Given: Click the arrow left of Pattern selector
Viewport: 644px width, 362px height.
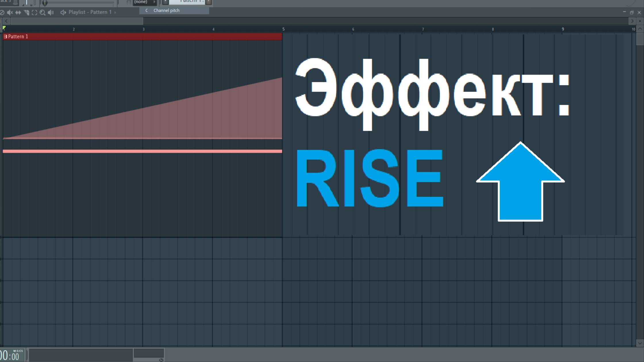Looking at the screenshot, I should click(166, 2).
